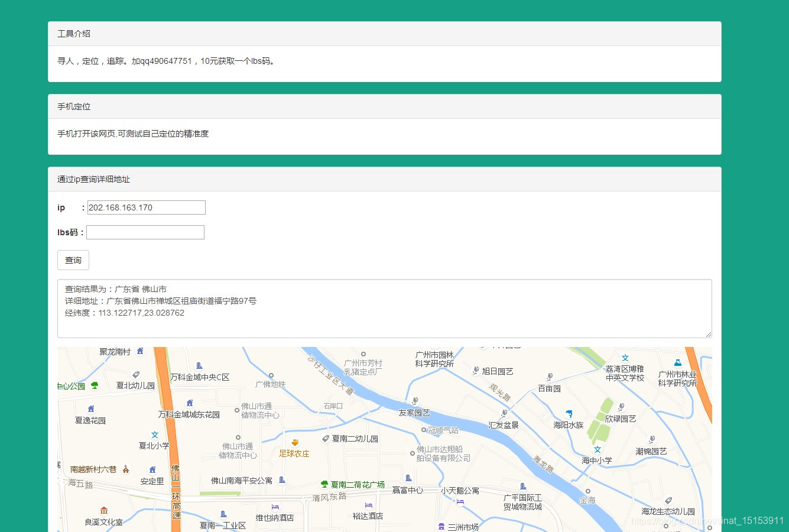Click the building icon above 万科金域中央C区
Image resolution: width=789 pixels, height=532 pixels.
click(x=199, y=366)
